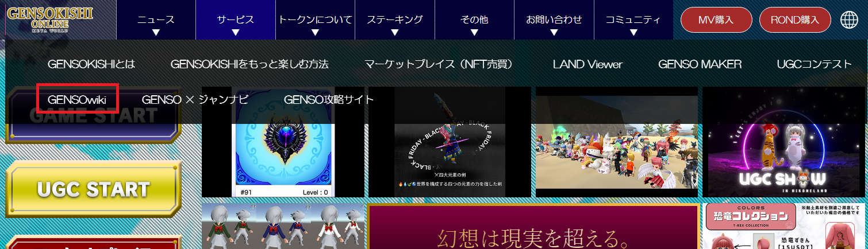Open the LAND Viewer link
868x249 pixels.
[x=587, y=64]
